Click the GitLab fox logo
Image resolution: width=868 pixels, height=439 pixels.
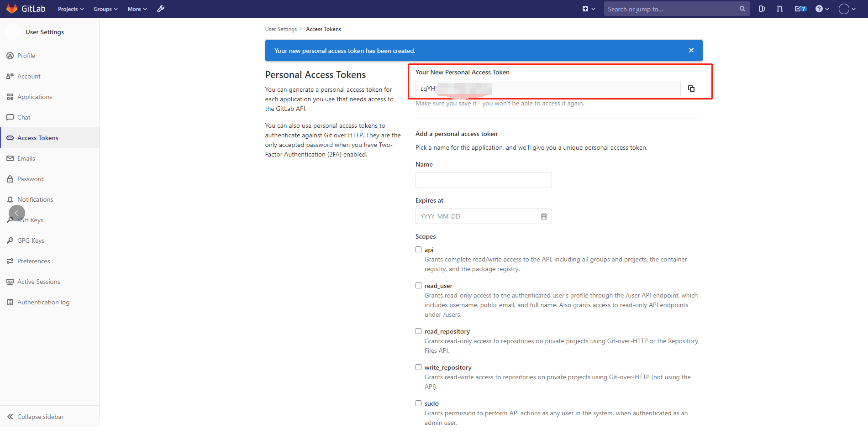click(x=12, y=9)
